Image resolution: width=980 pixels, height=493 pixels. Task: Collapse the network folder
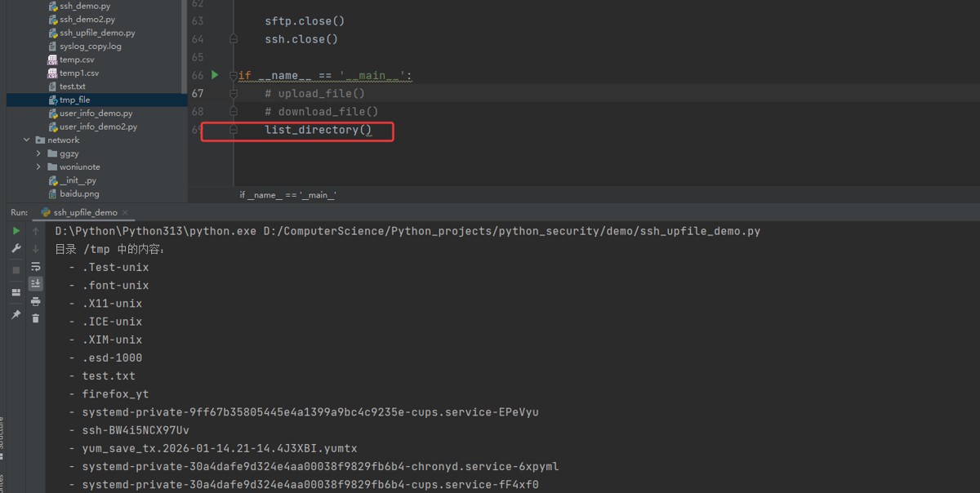[x=27, y=140]
